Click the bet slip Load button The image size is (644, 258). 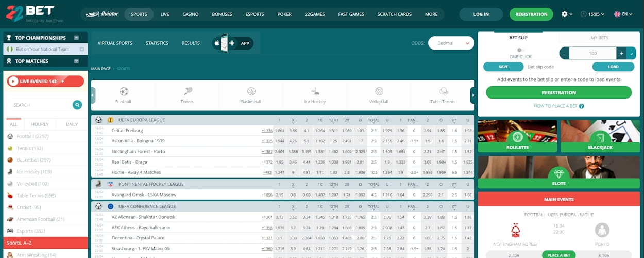pos(613,67)
